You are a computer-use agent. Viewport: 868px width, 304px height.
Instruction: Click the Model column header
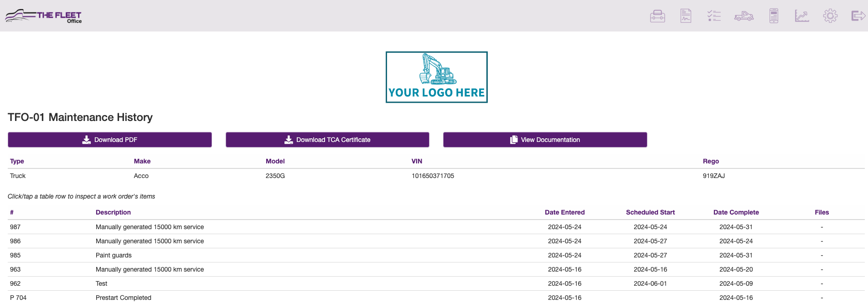coord(275,161)
